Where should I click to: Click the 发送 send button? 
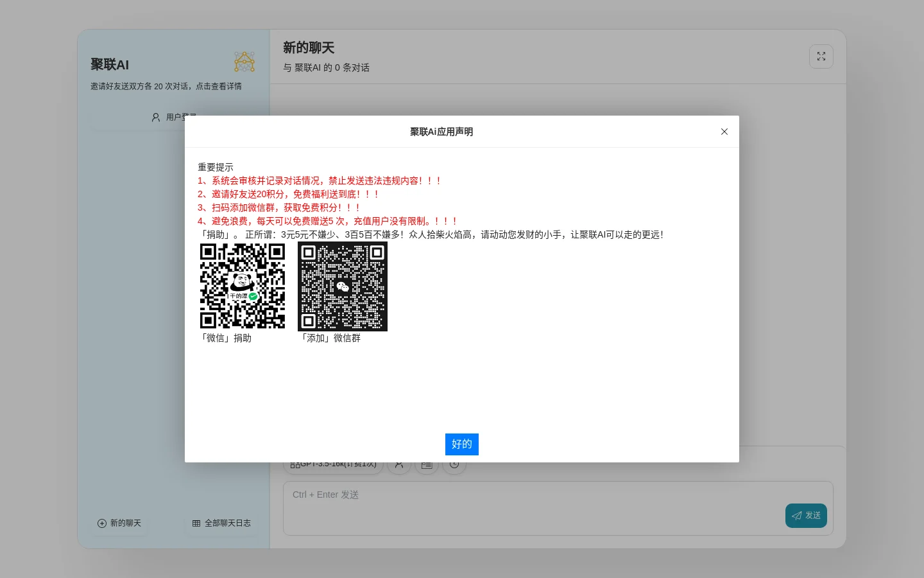[x=806, y=516]
